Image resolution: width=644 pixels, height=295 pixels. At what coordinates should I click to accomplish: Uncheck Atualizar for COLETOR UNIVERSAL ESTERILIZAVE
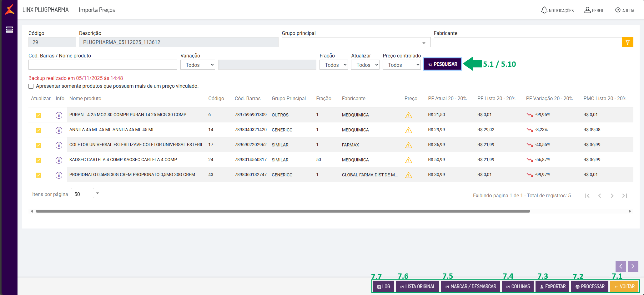tap(38, 145)
